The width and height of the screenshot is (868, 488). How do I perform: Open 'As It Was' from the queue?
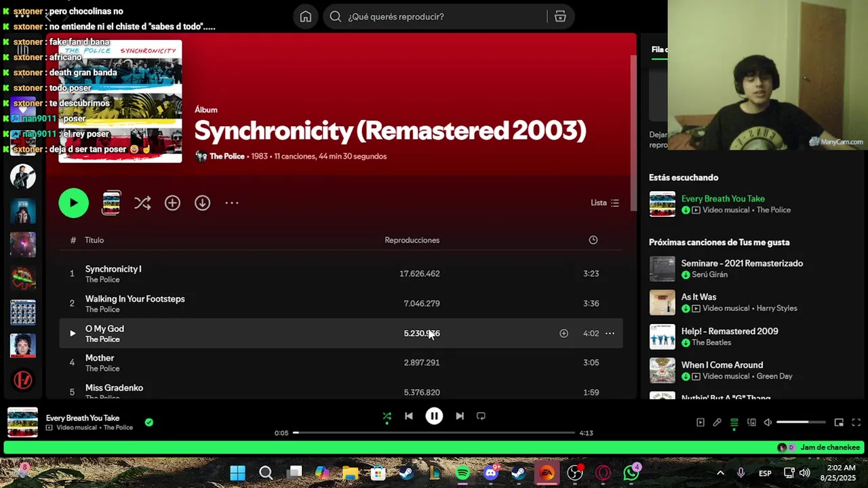click(x=698, y=297)
